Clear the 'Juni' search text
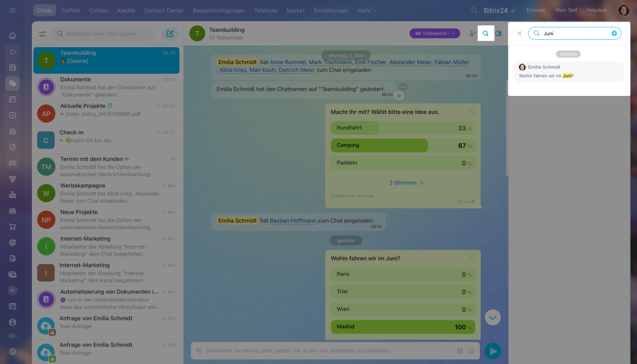This screenshot has width=637, height=364. tap(614, 33)
